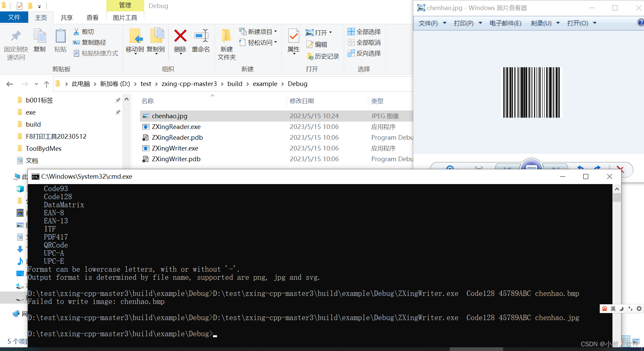The width and height of the screenshot is (644, 351).
Task: Select chenhao.jpg in file list
Action: pos(276,116)
